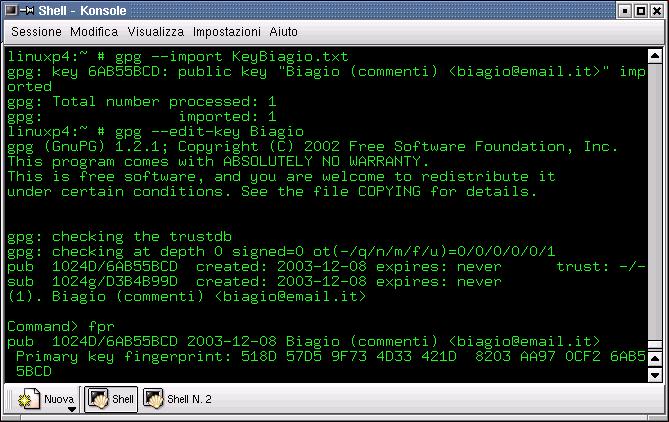Image resolution: width=669 pixels, height=422 pixels.
Task: Close the Konsole window
Action: pyautogui.click(x=658, y=10)
